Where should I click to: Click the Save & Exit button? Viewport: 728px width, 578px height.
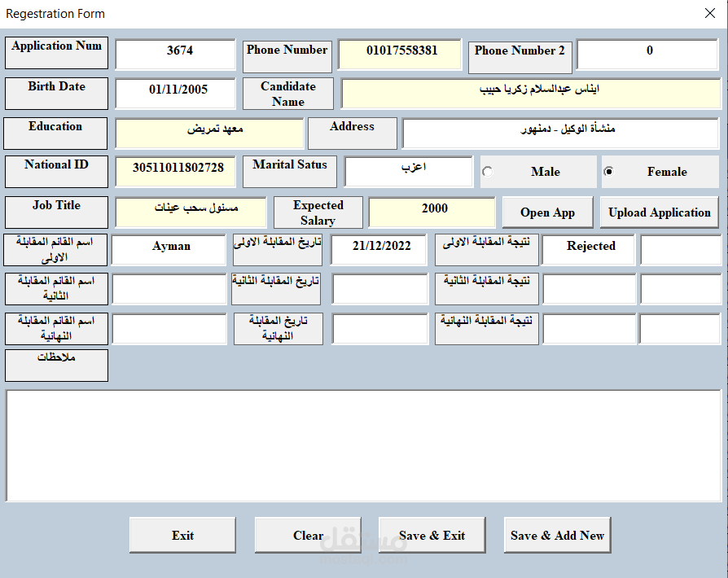[x=432, y=536]
